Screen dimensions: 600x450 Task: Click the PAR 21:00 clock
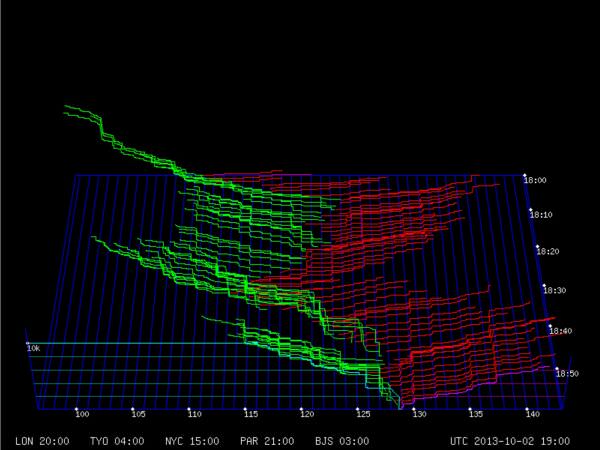point(267,441)
